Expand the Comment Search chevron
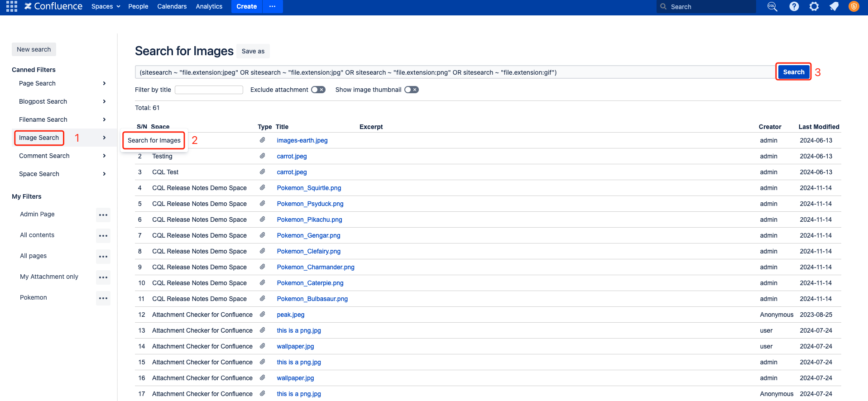Image resolution: width=868 pixels, height=401 pixels. [x=104, y=156]
